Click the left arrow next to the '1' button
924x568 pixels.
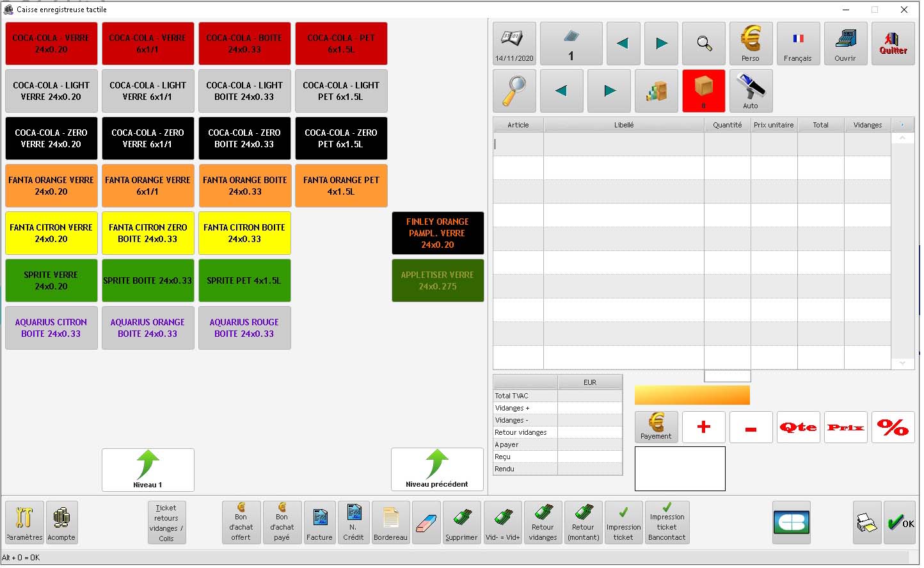point(623,44)
